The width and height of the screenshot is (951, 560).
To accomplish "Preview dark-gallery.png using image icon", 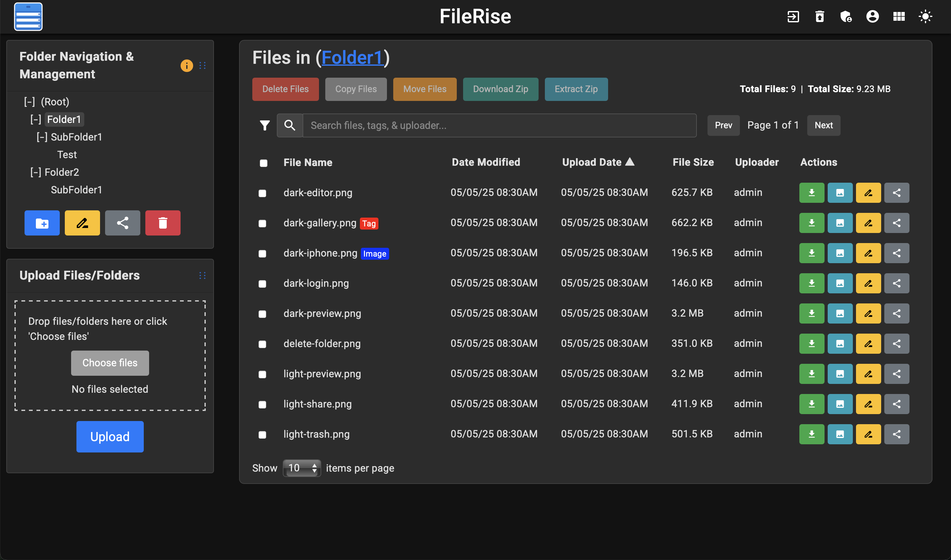I will [x=840, y=223].
